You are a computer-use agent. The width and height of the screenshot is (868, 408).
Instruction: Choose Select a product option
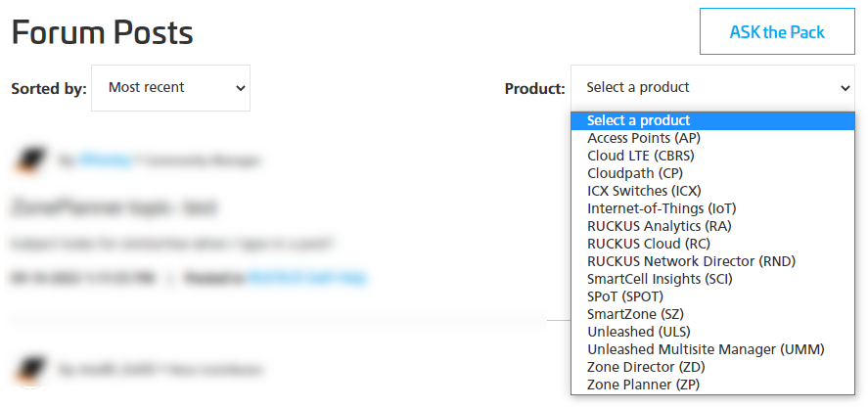(x=713, y=120)
